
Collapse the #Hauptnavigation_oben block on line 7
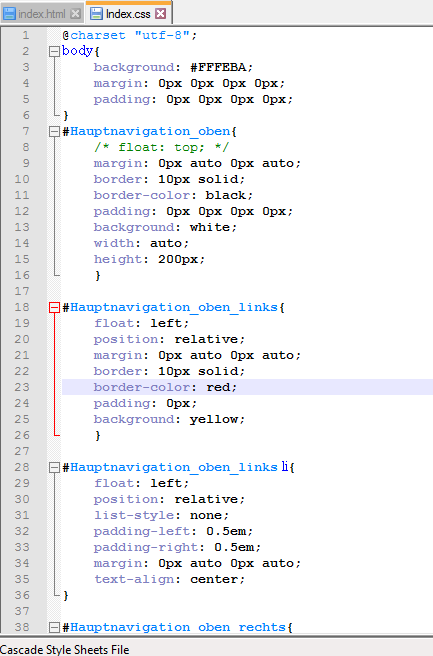point(54,131)
